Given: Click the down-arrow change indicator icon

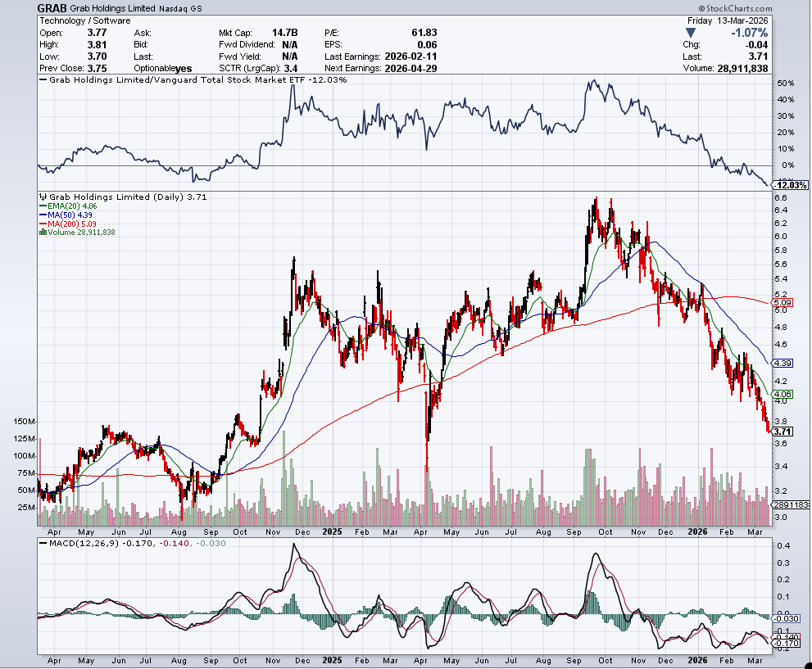Looking at the screenshot, I should pyautogui.click(x=690, y=33).
